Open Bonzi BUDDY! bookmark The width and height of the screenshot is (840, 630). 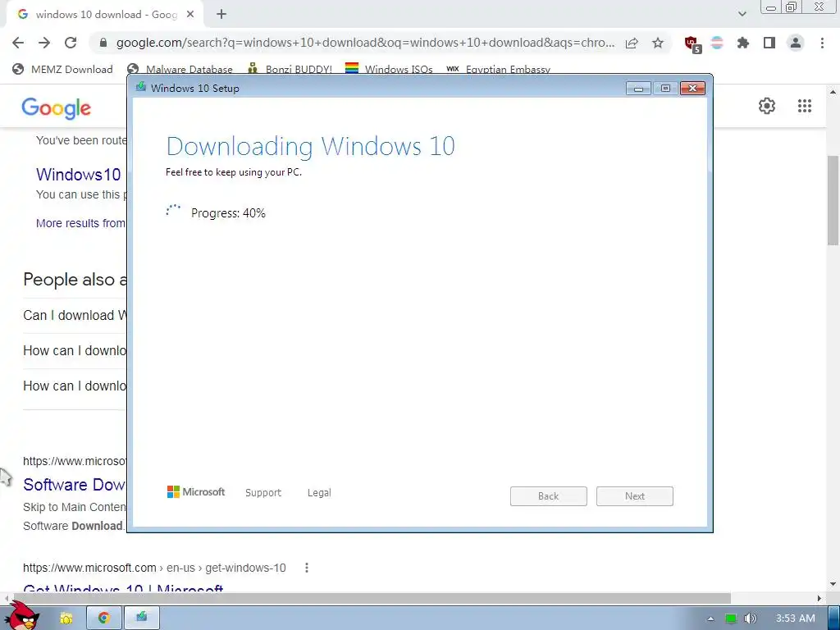pyautogui.click(x=290, y=69)
